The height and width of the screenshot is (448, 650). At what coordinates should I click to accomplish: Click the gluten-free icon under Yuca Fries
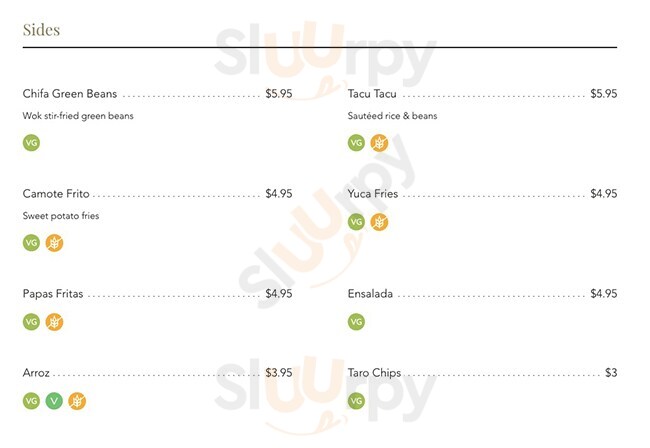(x=379, y=222)
